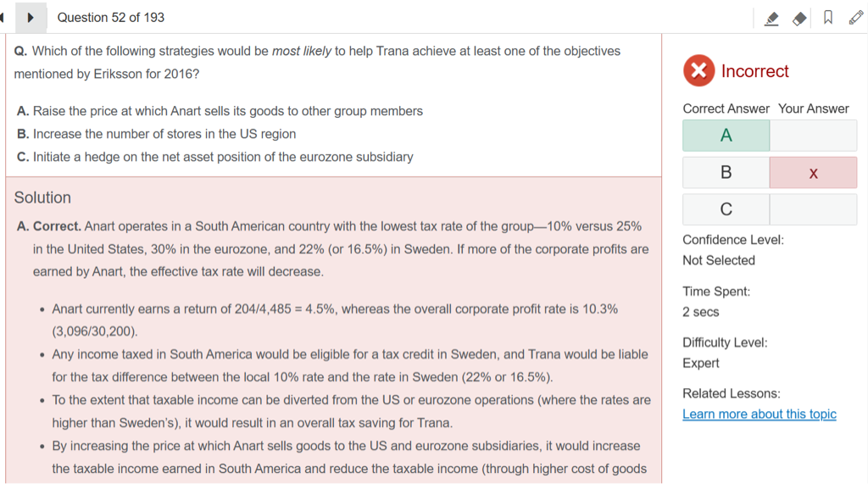
Task: Choose answer option B increasing US stores
Action: pos(157,134)
